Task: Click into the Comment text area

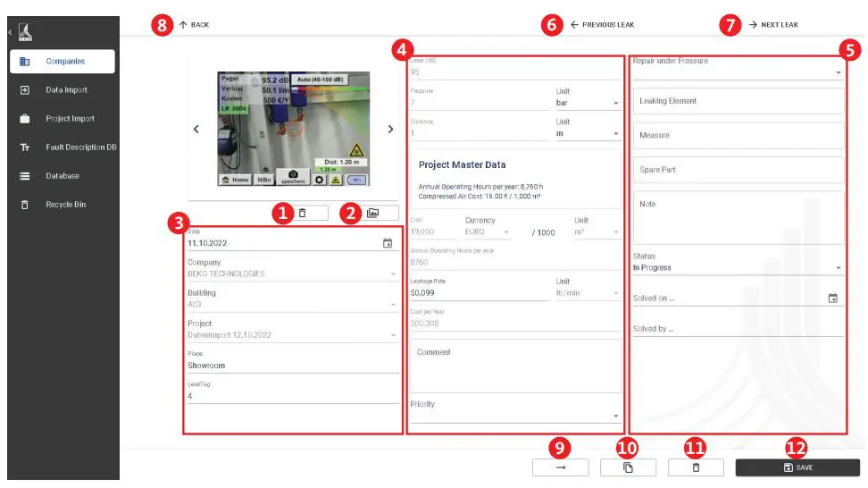Action: coord(515,366)
